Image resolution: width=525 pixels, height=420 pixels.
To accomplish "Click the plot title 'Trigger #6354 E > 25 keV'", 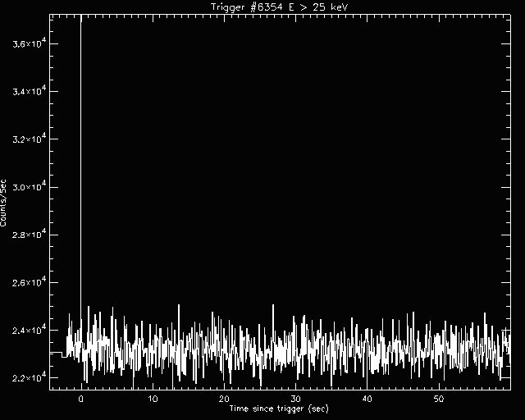I will [280, 7].
